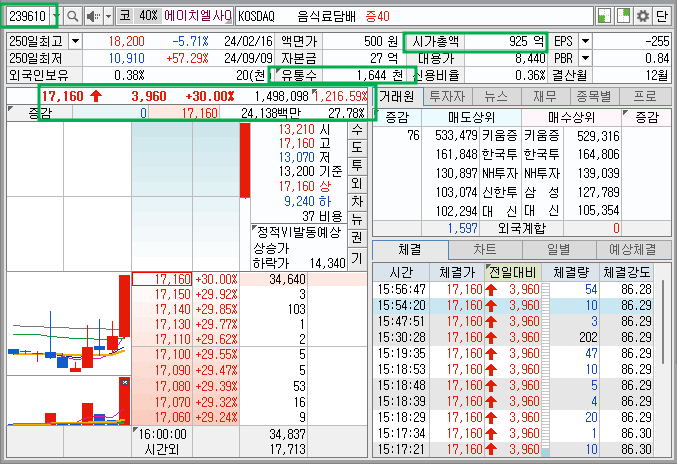This screenshot has height=464, width=677.
Task: Click the magnifier stock search icon
Action: tap(73, 16)
